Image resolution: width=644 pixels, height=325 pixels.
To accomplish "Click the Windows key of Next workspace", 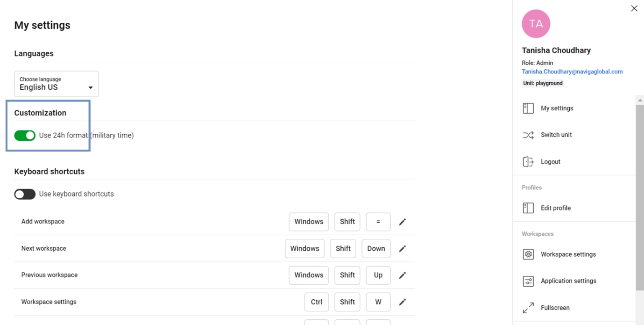I will point(305,248).
